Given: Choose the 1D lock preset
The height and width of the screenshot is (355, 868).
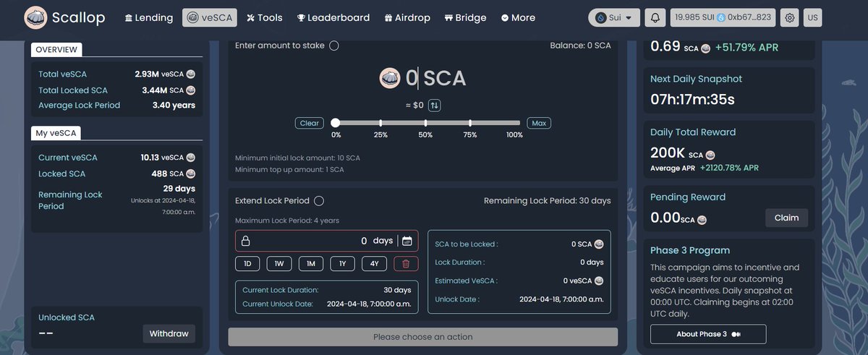Looking at the screenshot, I should pos(247,264).
